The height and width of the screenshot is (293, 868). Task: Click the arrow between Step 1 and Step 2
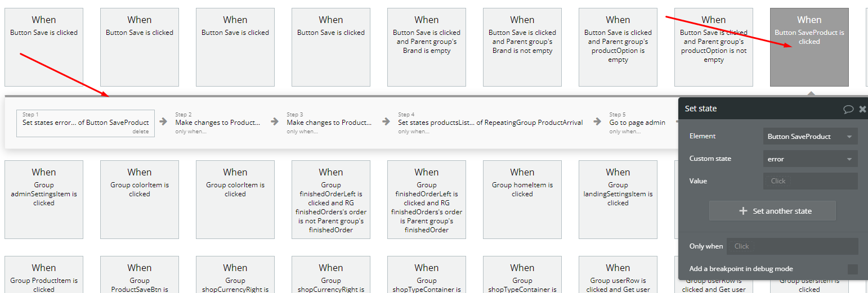coord(163,121)
